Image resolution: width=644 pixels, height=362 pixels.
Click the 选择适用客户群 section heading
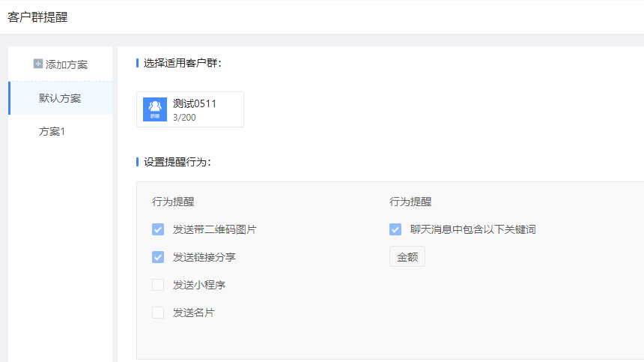183,63
